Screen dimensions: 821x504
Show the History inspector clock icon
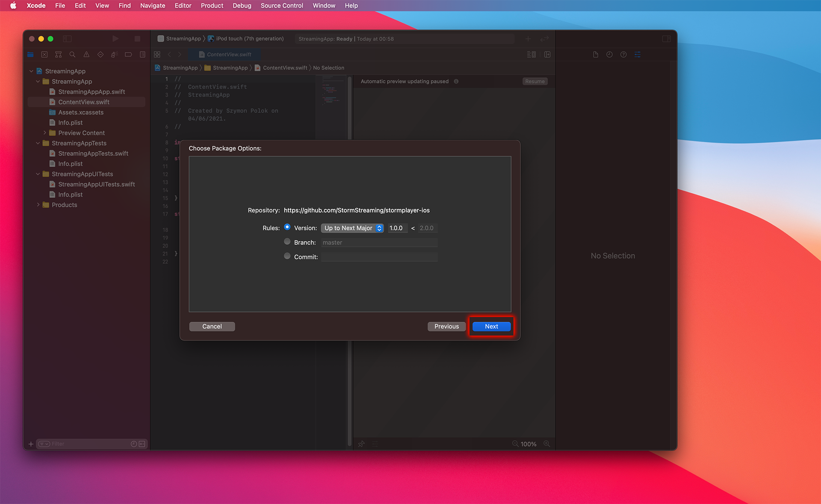click(x=609, y=54)
